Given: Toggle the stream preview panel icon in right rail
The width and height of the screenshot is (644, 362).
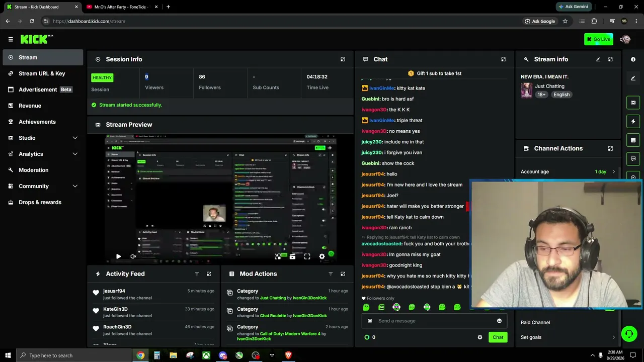Looking at the screenshot, I should tap(633, 103).
